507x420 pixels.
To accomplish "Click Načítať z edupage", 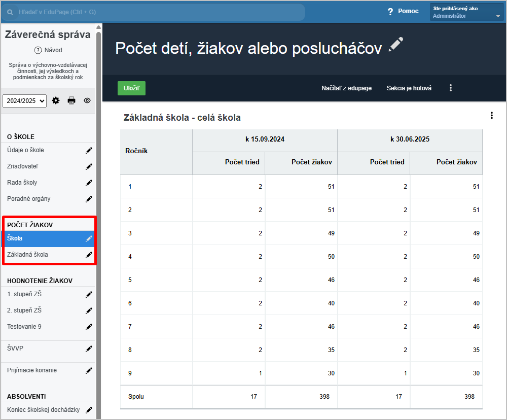I will point(346,88).
